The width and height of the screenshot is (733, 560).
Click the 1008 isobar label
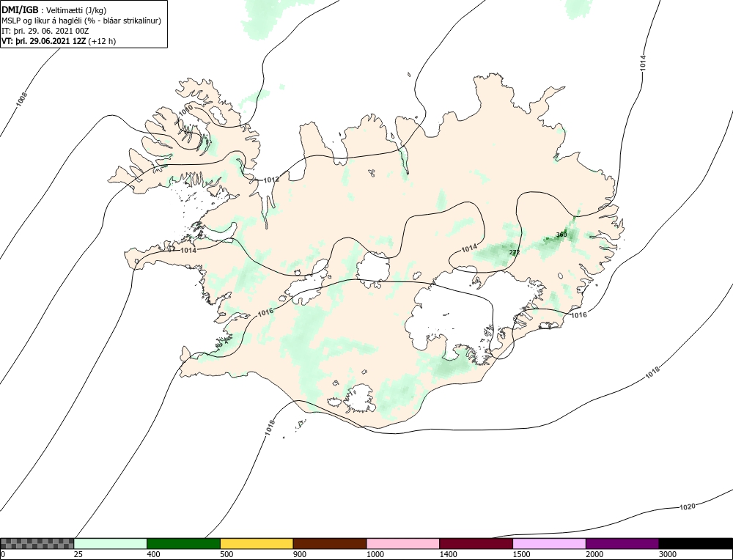tap(22, 99)
